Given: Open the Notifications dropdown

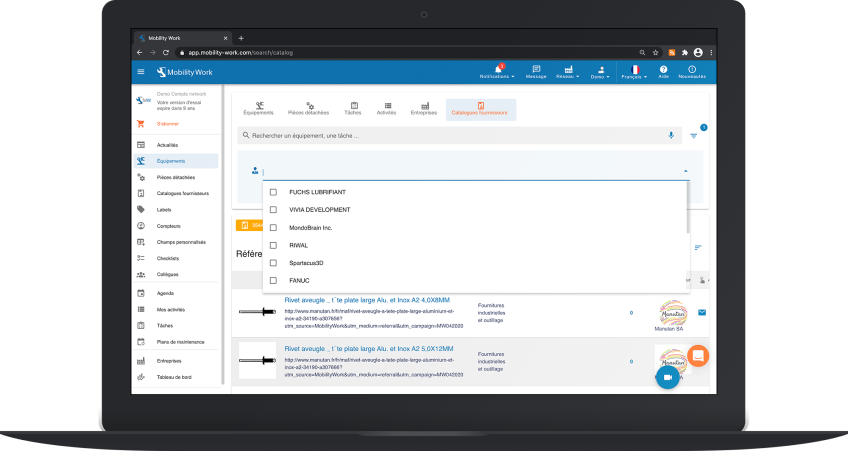Looking at the screenshot, I should pyautogui.click(x=497, y=72).
